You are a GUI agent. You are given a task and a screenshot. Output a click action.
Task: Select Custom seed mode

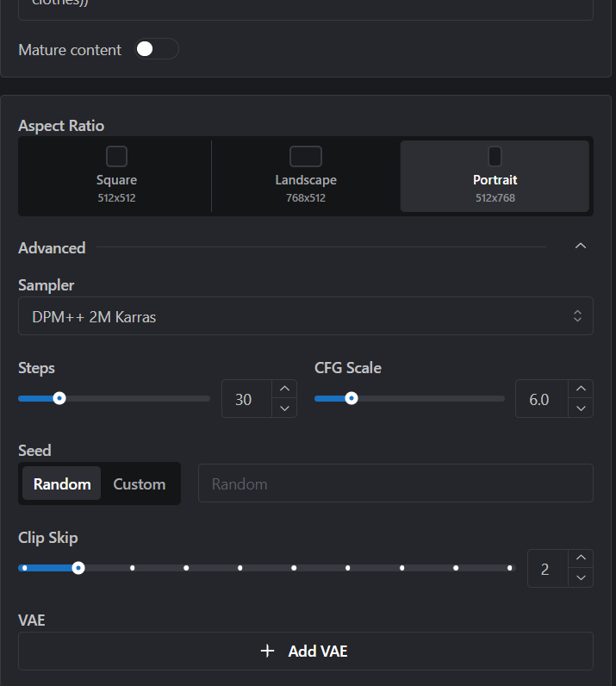coord(139,483)
